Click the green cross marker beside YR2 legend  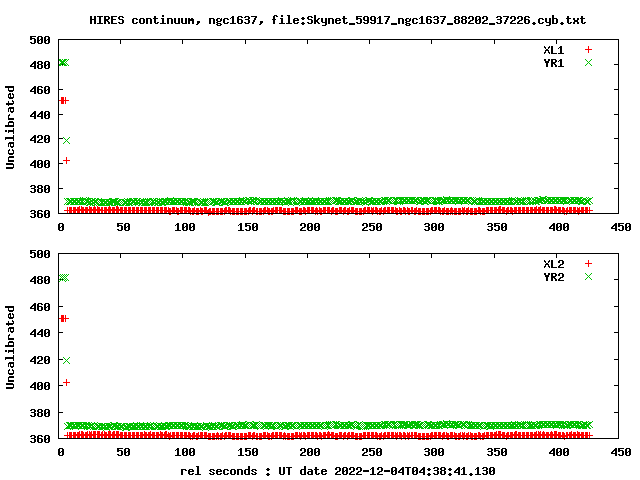pyautogui.click(x=588, y=277)
